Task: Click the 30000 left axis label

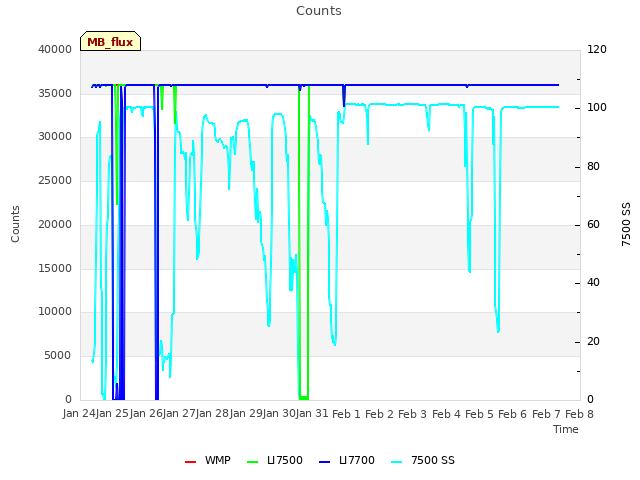Action: click(x=55, y=136)
